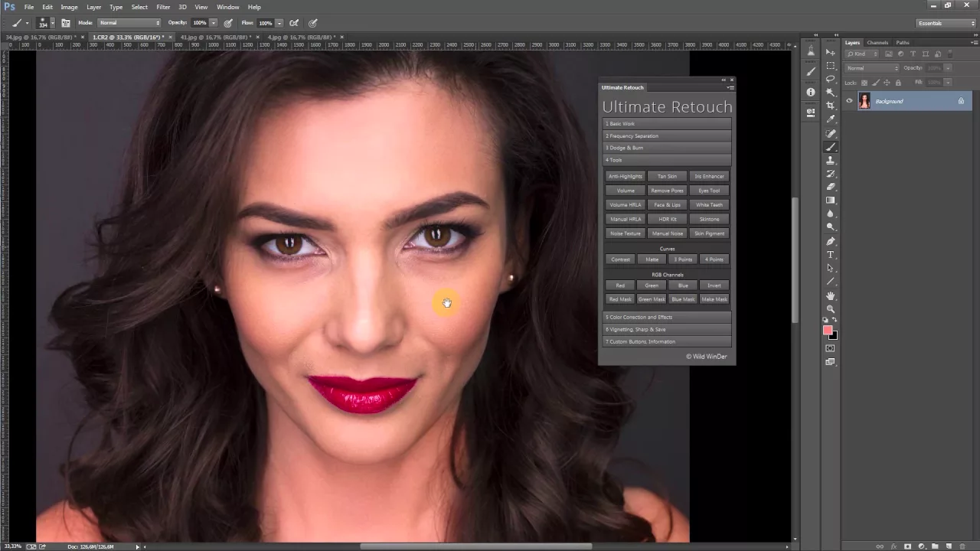
Task: Change screen mode icon at toolbox bottom
Action: [x=831, y=362]
